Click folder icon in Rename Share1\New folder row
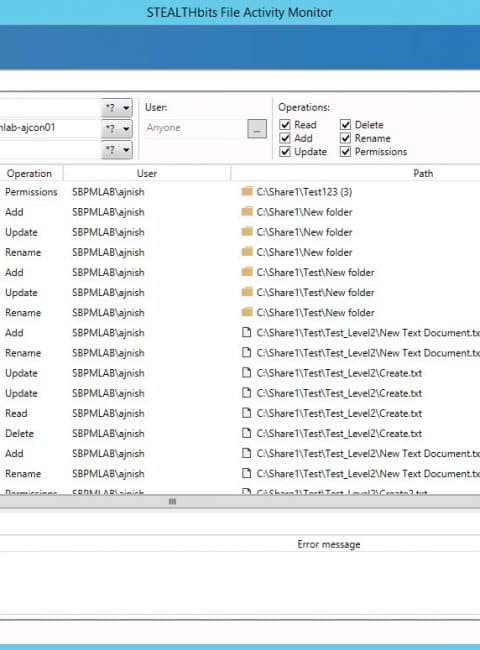Image resolution: width=480 pixels, height=650 pixels. click(247, 252)
